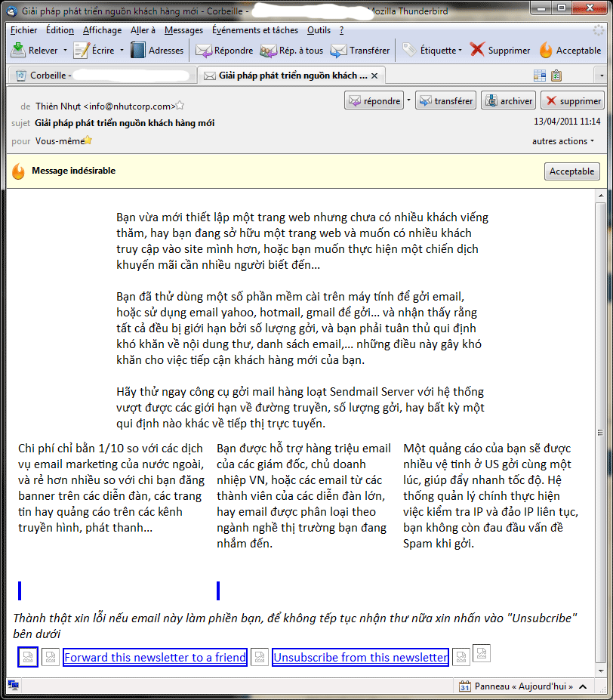
Task: Click the message scrollbar down arrow
Action: tap(601, 671)
